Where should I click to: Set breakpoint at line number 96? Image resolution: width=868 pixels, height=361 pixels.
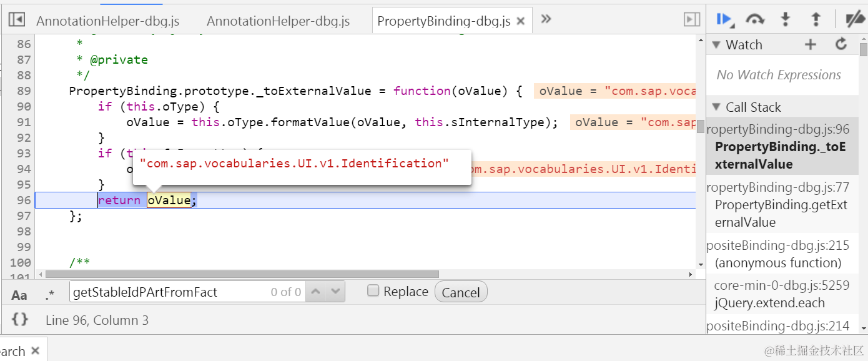click(x=24, y=200)
